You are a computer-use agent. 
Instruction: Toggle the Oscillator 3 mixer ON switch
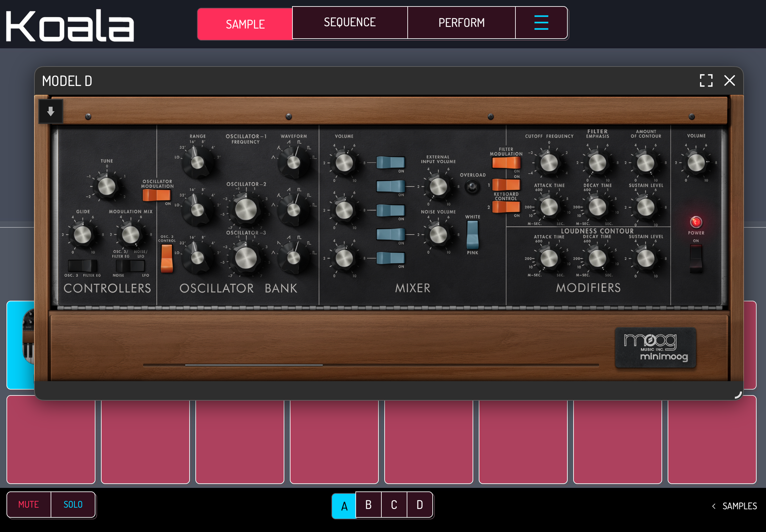tap(390, 258)
